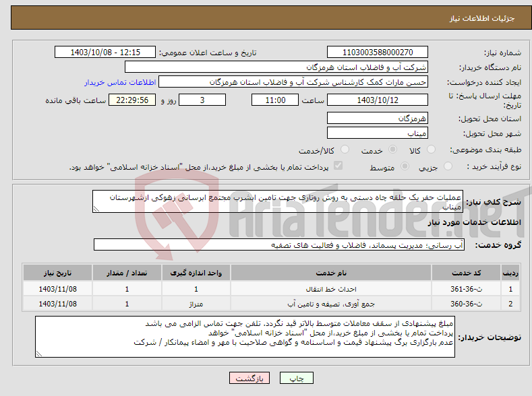Click the کد خدمت column header
532x396 pixels.
pos(466,273)
